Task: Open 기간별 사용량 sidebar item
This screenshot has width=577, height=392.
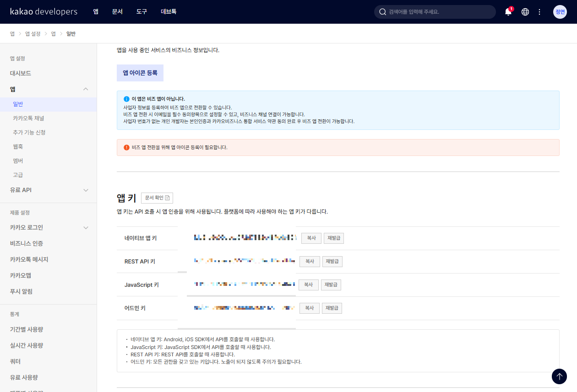Action: (27, 329)
